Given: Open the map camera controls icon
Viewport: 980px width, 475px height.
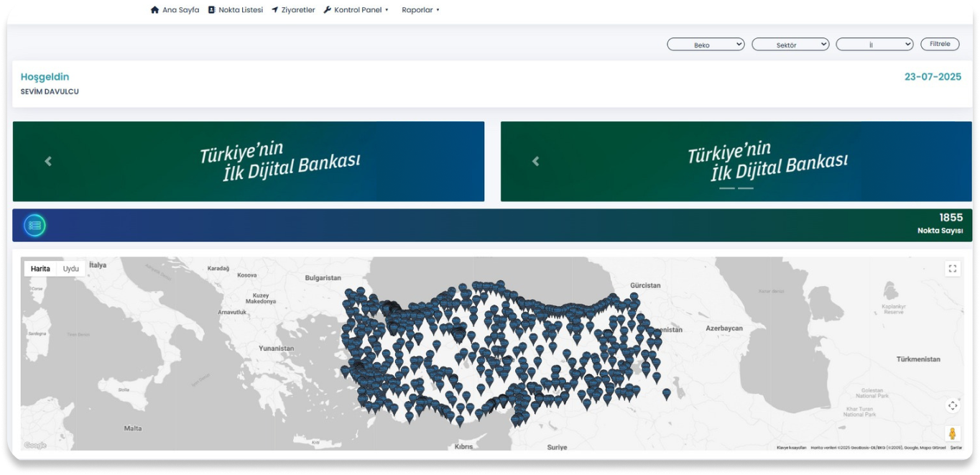Looking at the screenshot, I should point(953,405).
